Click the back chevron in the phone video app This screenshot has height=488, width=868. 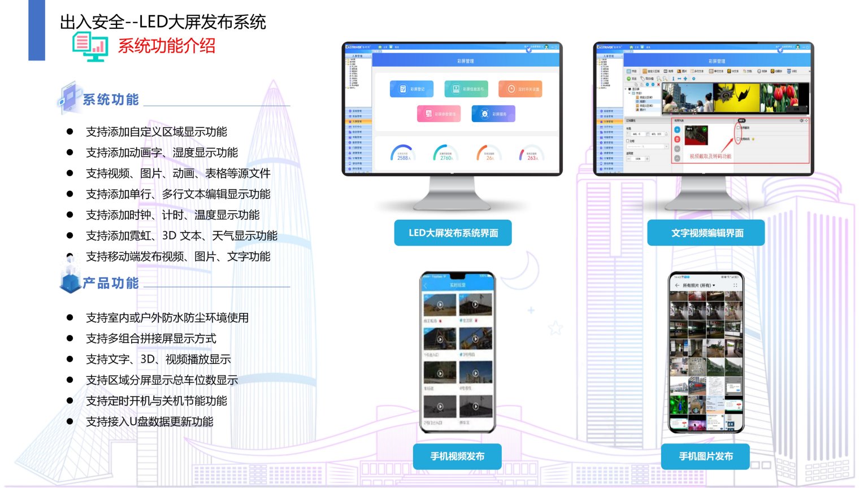pos(426,286)
